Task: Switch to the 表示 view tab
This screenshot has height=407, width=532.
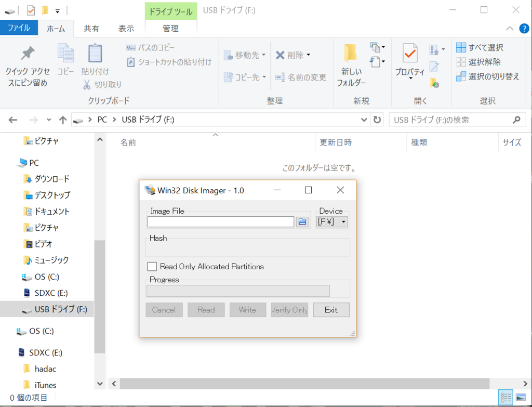Action: point(126,29)
